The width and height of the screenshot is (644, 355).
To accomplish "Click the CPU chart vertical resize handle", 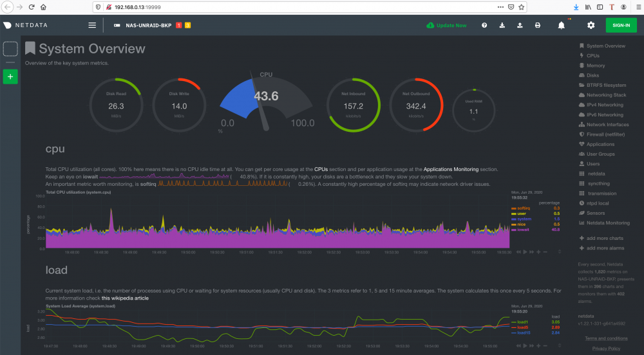I will (560, 251).
